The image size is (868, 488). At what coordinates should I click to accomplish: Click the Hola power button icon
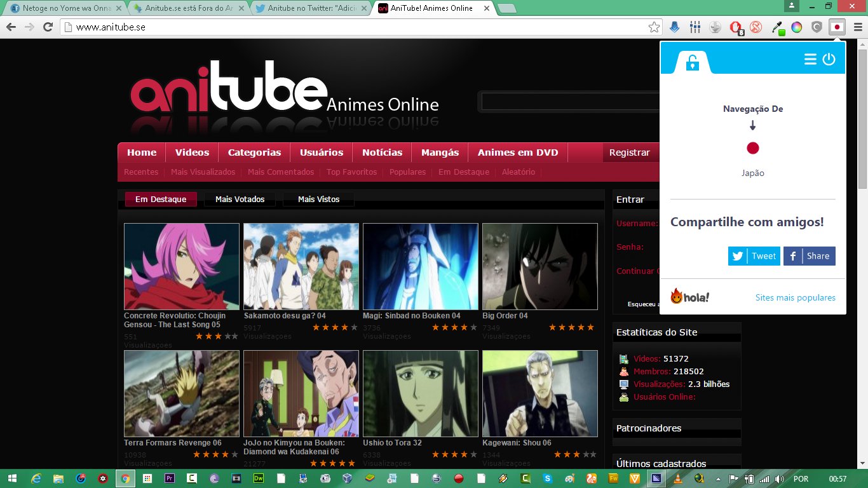(x=829, y=59)
